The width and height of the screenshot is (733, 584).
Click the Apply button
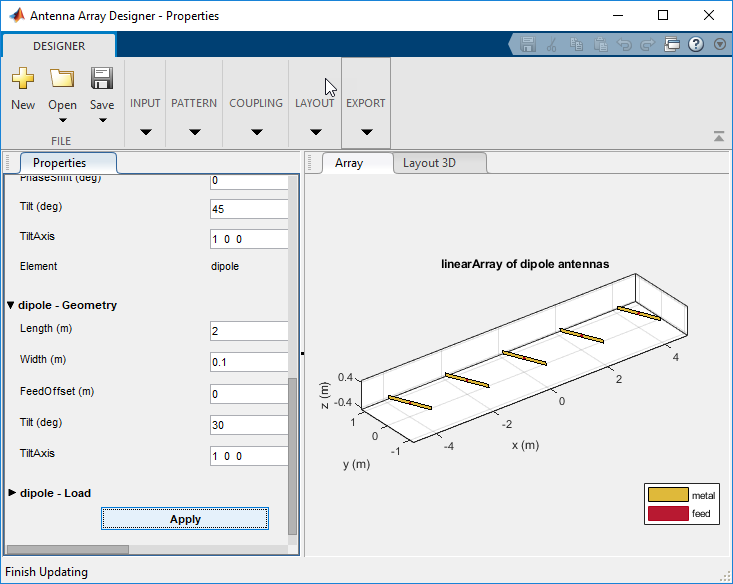tap(185, 519)
